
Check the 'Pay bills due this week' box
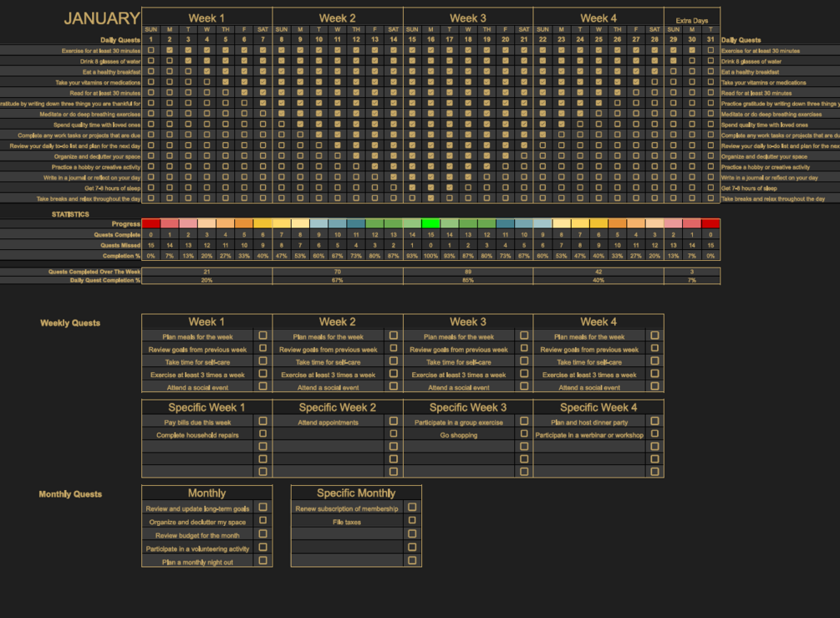pyautogui.click(x=262, y=421)
